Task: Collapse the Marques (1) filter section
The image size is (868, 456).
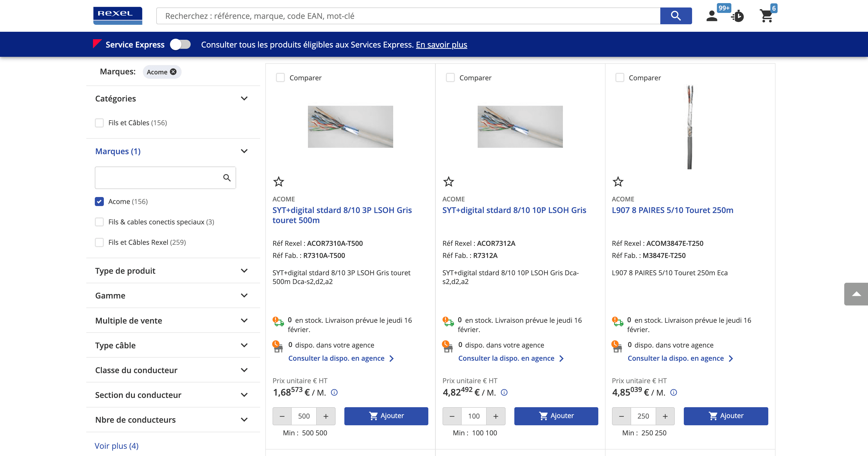Action: click(244, 151)
